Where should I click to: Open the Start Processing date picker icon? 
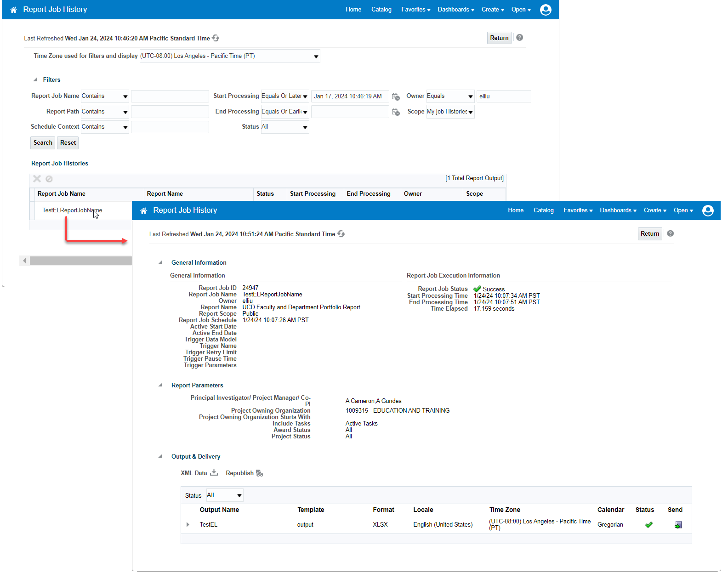point(396,96)
